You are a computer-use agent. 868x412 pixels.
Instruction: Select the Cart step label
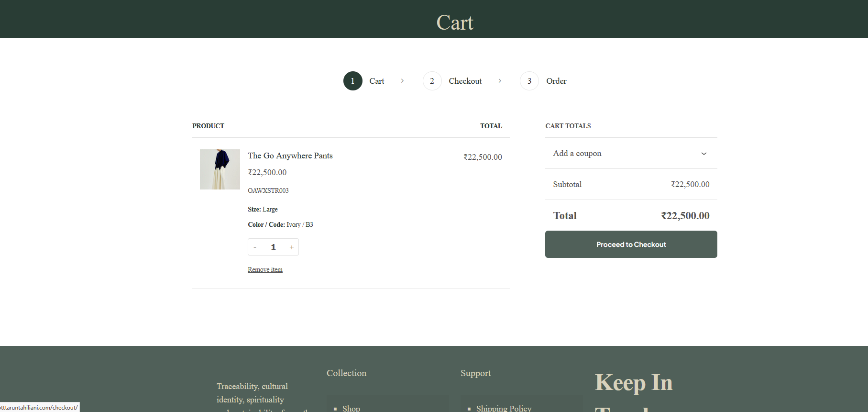[376, 81]
